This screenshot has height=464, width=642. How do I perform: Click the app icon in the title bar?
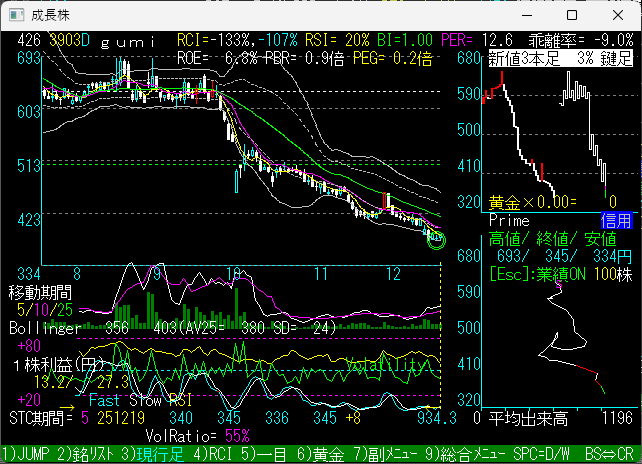click(x=16, y=15)
